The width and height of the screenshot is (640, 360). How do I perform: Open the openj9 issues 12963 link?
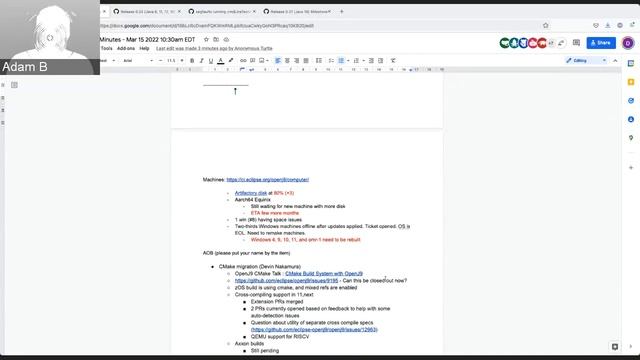click(x=314, y=330)
